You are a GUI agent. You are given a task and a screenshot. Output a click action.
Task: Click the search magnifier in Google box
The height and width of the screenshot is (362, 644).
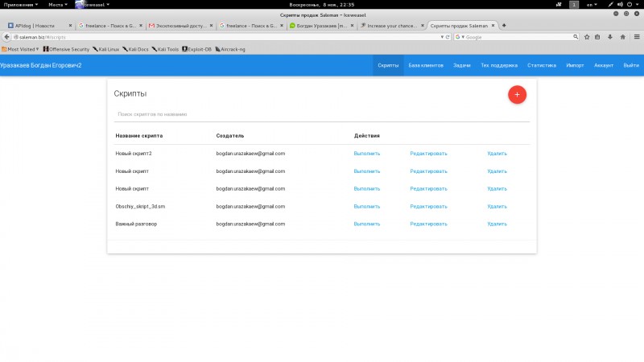point(576,37)
